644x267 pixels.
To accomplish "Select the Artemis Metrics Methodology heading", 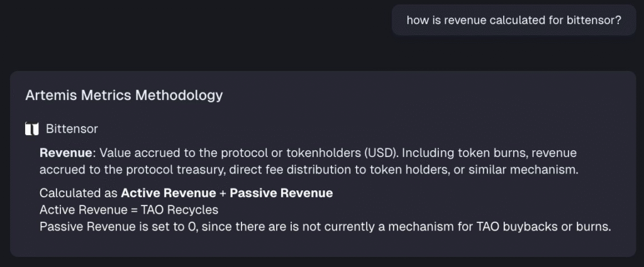I will pos(124,95).
